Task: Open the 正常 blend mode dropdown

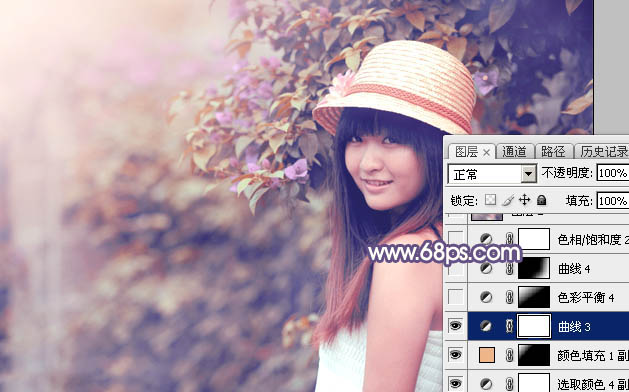Action: pos(492,174)
